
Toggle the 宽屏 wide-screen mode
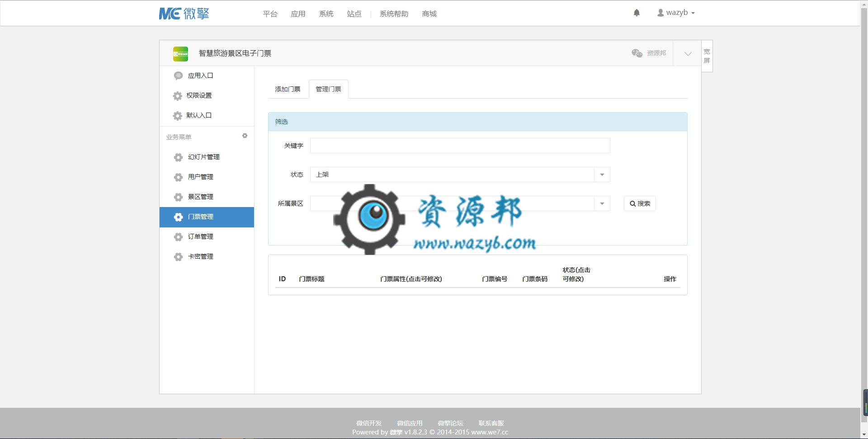click(x=707, y=56)
